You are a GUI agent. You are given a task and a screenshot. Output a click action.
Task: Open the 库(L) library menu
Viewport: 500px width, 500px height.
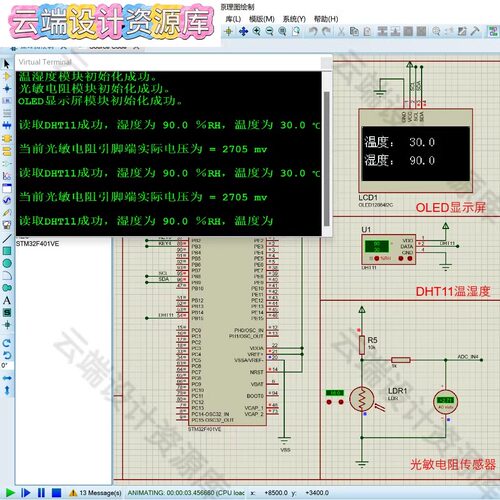coord(233,19)
